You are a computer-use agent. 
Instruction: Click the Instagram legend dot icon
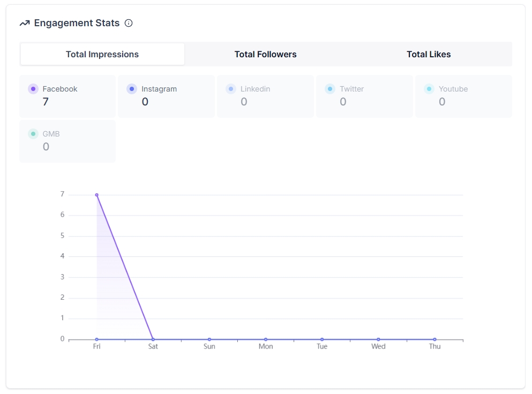[x=132, y=89]
